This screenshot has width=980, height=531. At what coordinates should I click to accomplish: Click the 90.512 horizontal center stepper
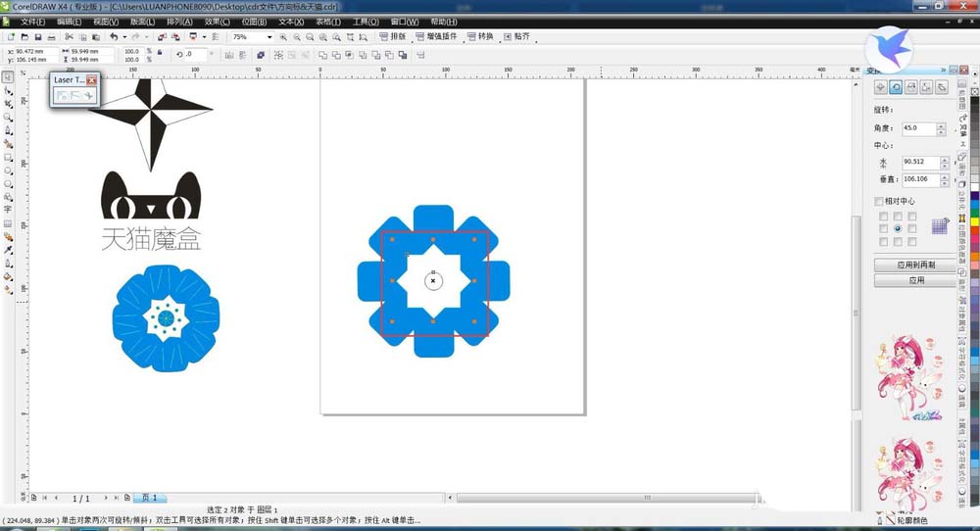click(945, 163)
